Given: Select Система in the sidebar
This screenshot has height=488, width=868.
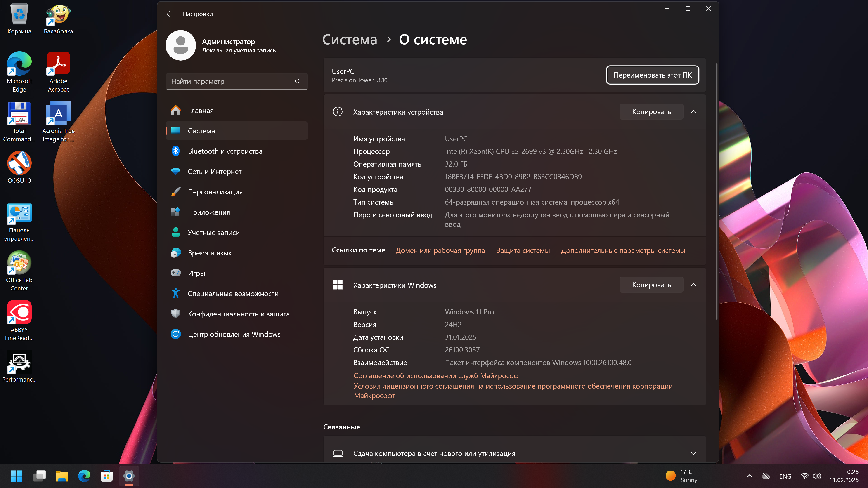Looking at the screenshot, I should pos(237,131).
